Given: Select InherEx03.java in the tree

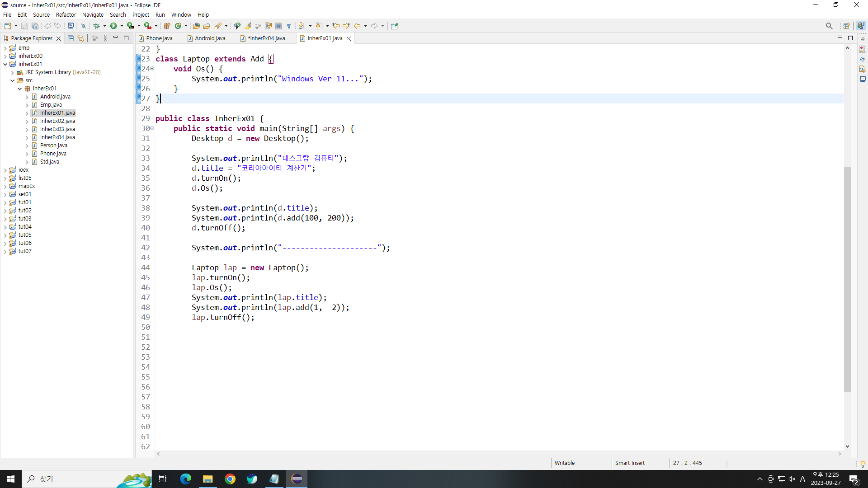Looking at the screenshot, I should coord(57,129).
